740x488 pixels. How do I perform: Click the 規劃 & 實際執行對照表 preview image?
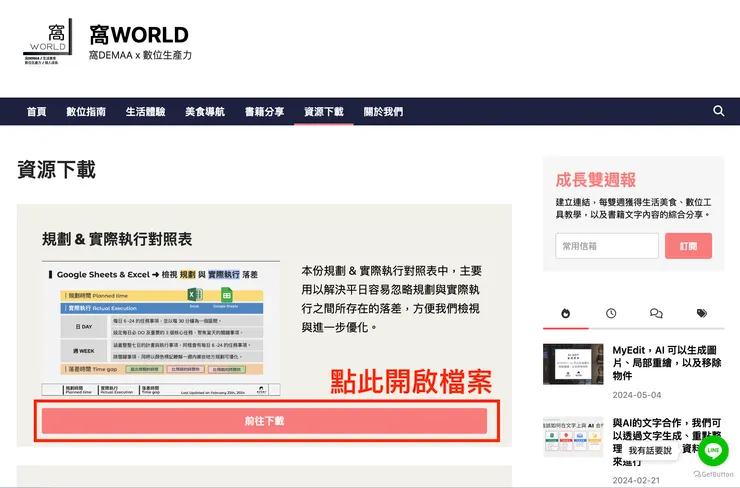pyautogui.click(x=161, y=328)
